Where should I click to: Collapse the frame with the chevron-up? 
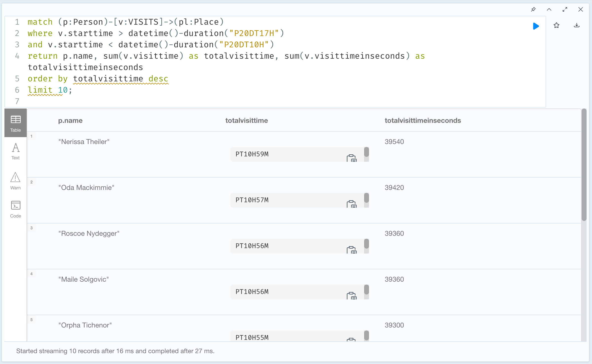tap(549, 9)
